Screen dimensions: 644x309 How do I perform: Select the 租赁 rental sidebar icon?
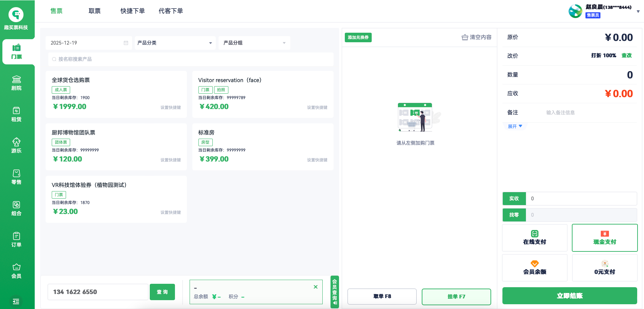[16, 114]
